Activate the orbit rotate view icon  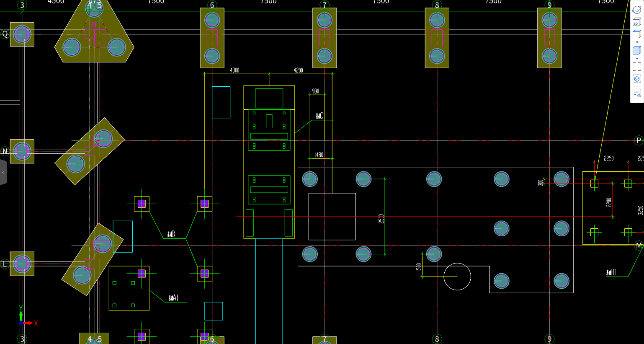[636, 9]
